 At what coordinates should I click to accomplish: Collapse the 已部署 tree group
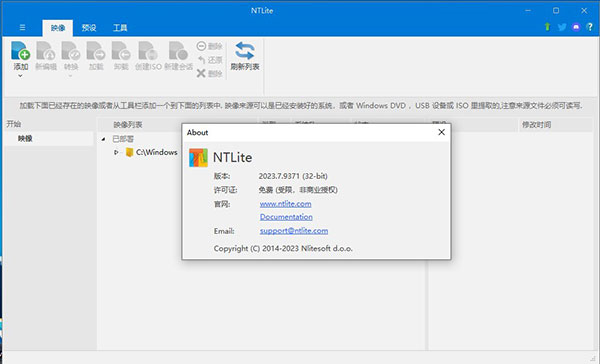click(103, 139)
